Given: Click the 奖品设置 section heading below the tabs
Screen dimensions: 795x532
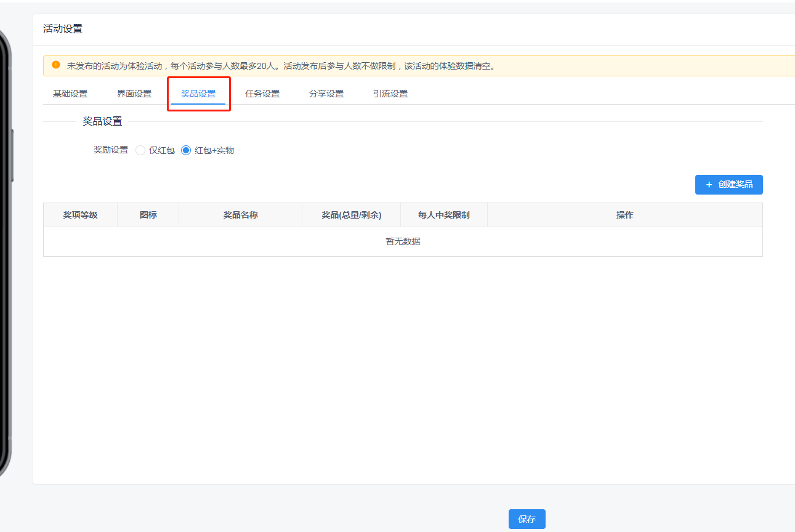Looking at the screenshot, I should pos(103,121).
